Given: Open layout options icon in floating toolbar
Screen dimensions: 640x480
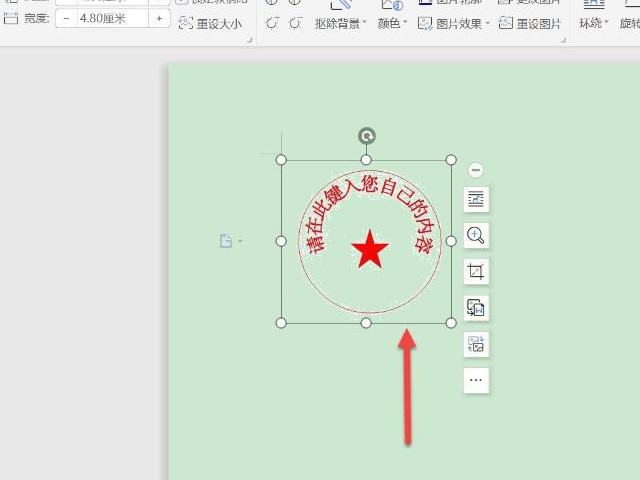Looking at the screenshot, I should [x=476, y=199].
